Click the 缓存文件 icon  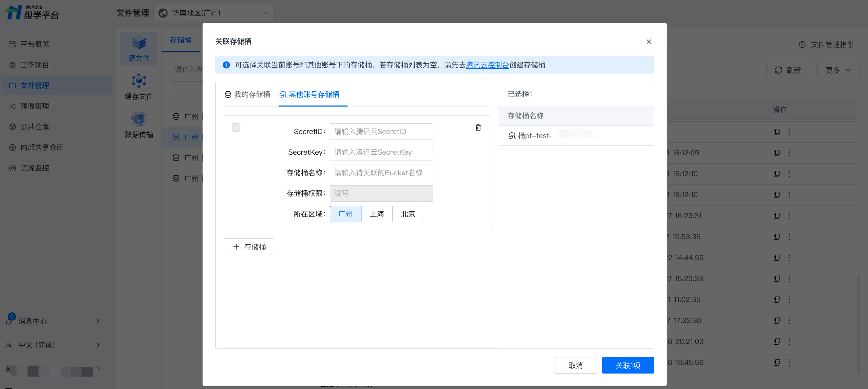(139, 81)
